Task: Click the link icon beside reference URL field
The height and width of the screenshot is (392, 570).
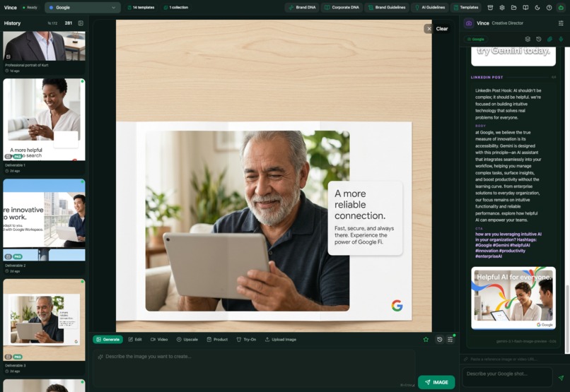Action: coord(465,359)
